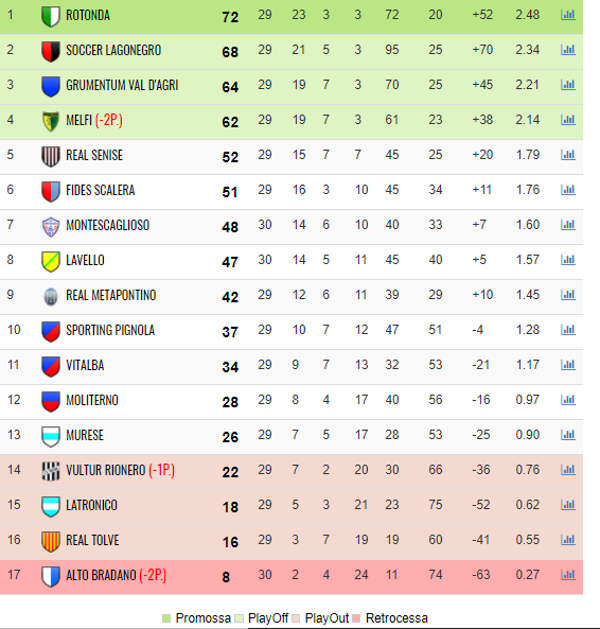The width and height of the screenshot is (600, 629).
Task: Click the Promossa green legend swatch
Action: pyautogui.click(x=166, y=618)
